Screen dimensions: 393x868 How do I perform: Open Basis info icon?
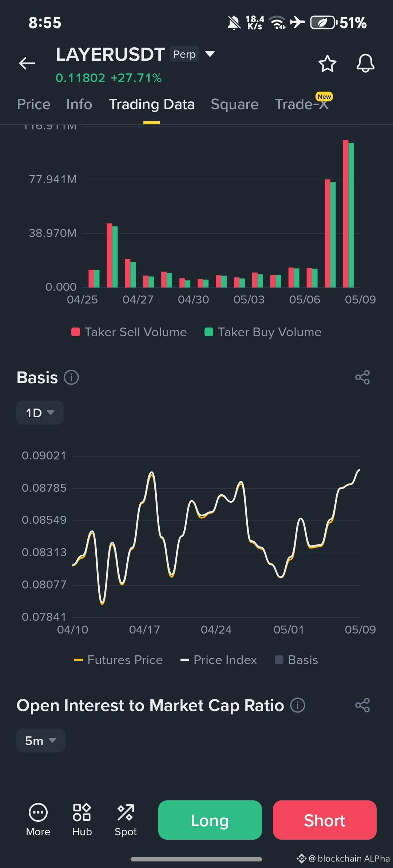71,377
